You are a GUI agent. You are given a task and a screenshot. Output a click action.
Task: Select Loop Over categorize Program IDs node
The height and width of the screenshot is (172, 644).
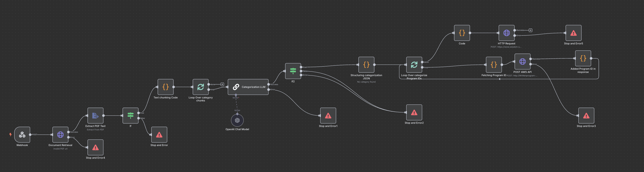click(414, 65)
